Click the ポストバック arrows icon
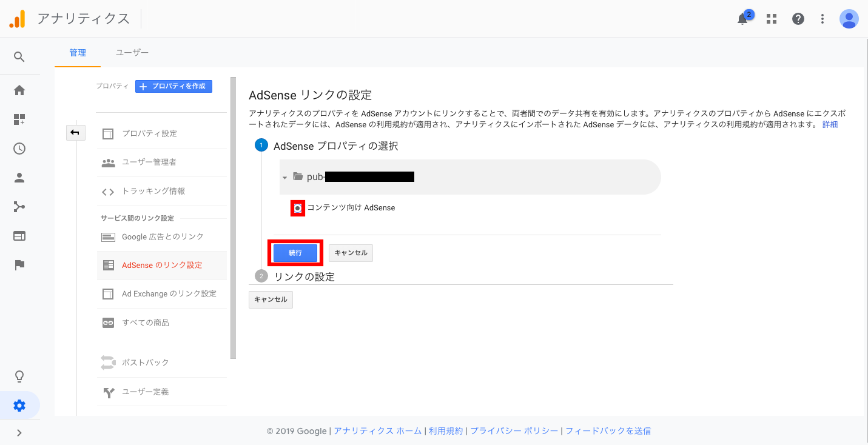 click(108, 363)
